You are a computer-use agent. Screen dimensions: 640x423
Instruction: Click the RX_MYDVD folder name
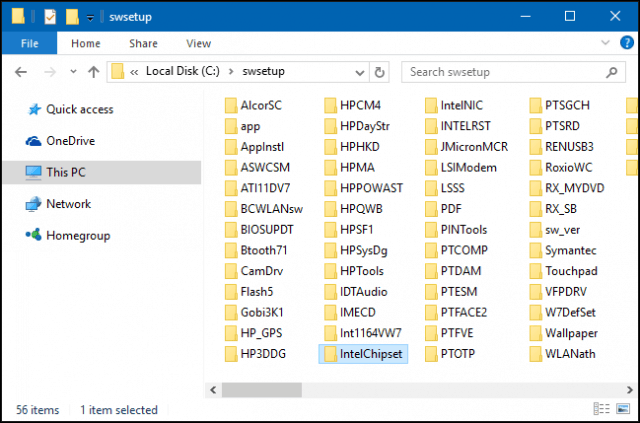pos(575,188)
